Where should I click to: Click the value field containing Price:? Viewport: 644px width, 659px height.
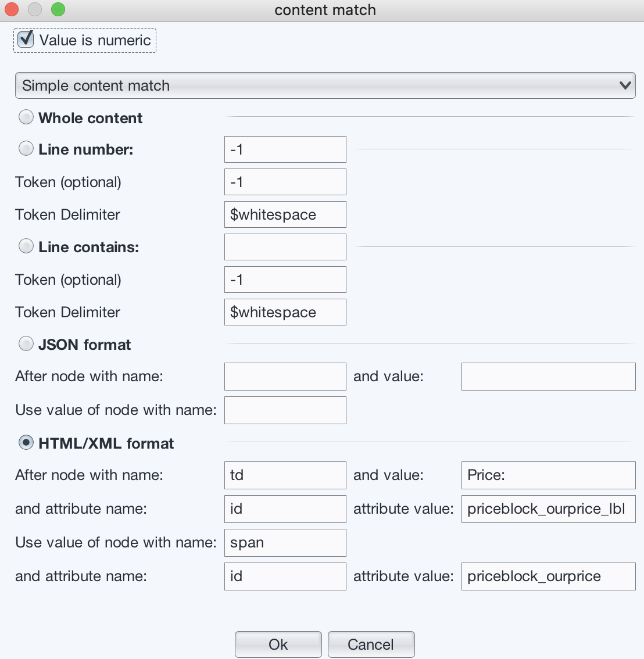(548, 475)
